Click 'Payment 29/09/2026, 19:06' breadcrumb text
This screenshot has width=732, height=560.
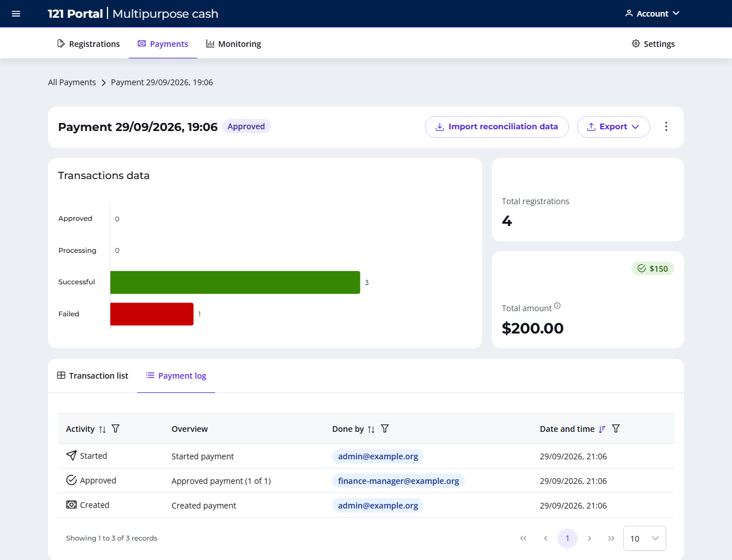[x=162, y=82]
